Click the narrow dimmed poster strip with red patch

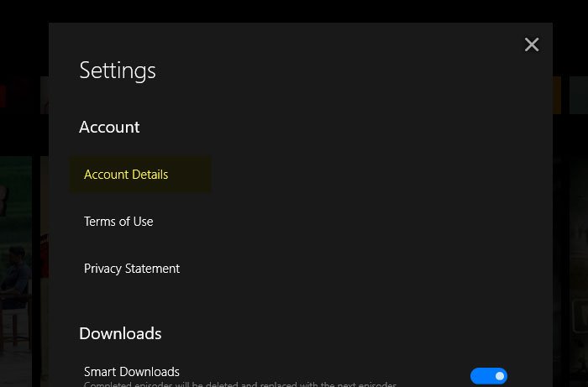pyautogui.click(x=45, y=271)
